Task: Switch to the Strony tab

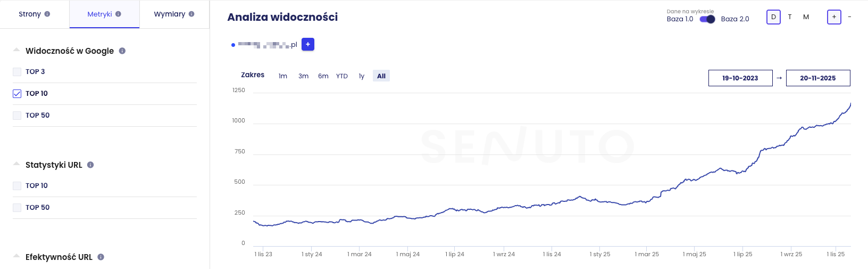Action: 35,14
